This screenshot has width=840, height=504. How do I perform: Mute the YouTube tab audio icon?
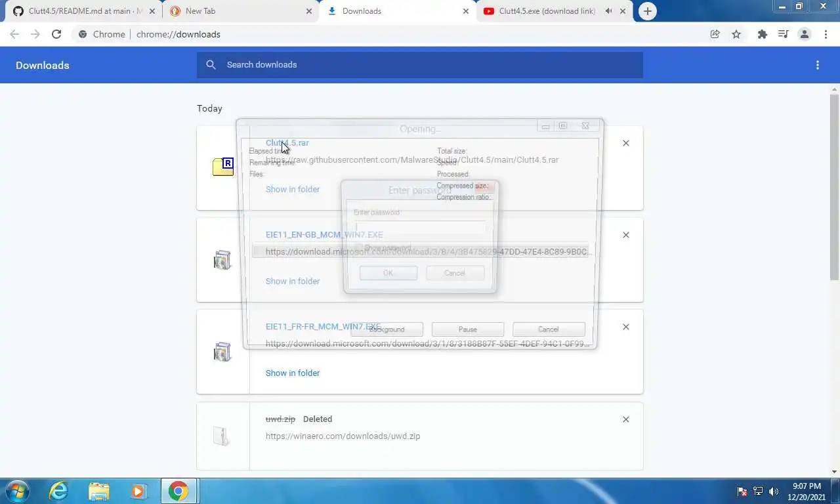tap(609, 11)
